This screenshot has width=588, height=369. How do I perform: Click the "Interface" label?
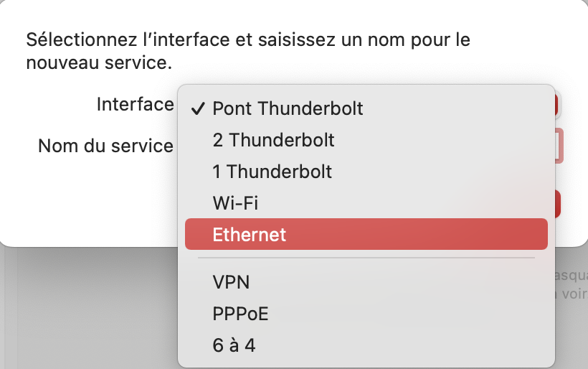(135, 105)
